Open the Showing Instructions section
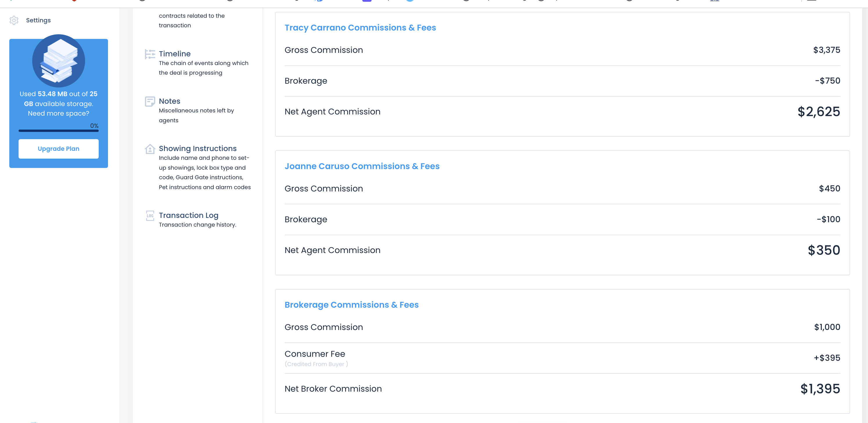 point(197,148)
